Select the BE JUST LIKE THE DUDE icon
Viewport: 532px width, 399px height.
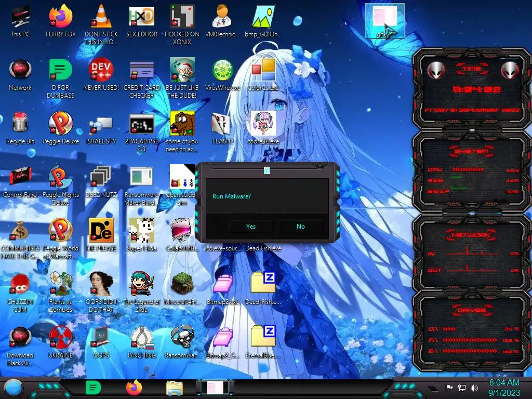point(182,78)
